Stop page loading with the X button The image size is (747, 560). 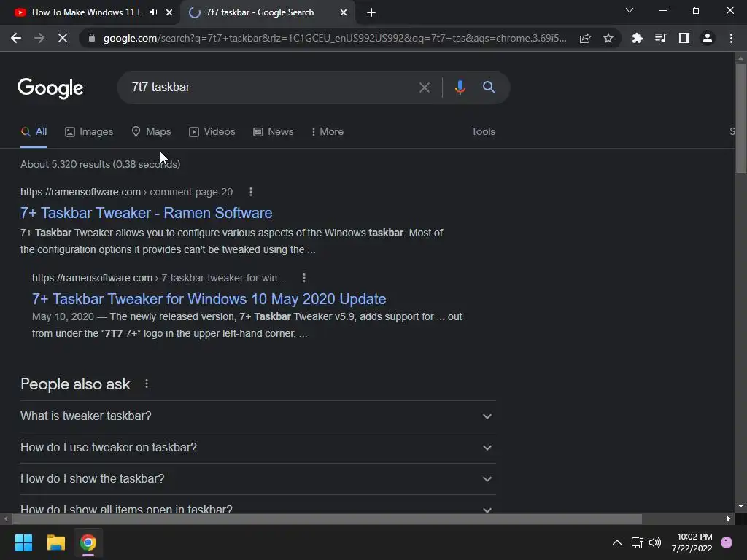tap(63, 38)
